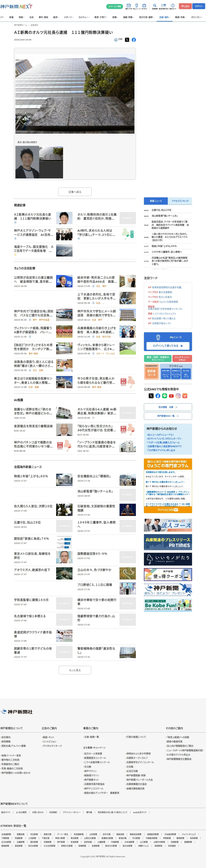Image resolution: width=206 pixels, height=868 pixels.
Task: Expand the 連載・特集 menu dropdown
Action: point(129,17)
